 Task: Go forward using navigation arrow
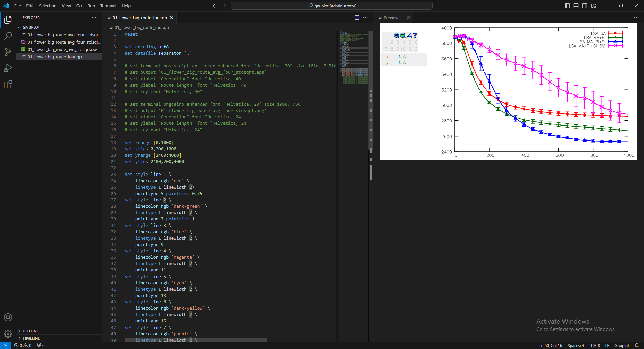tap(224, 6)
